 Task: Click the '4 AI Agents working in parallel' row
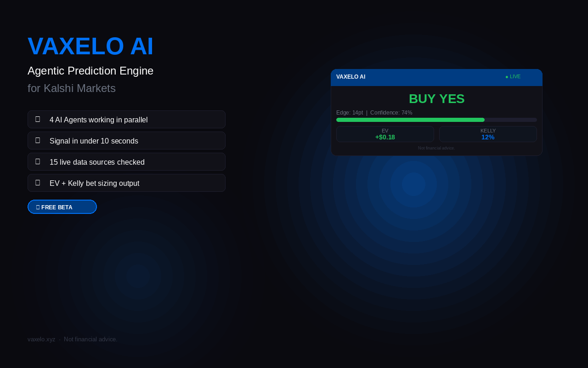pos(126,120)
